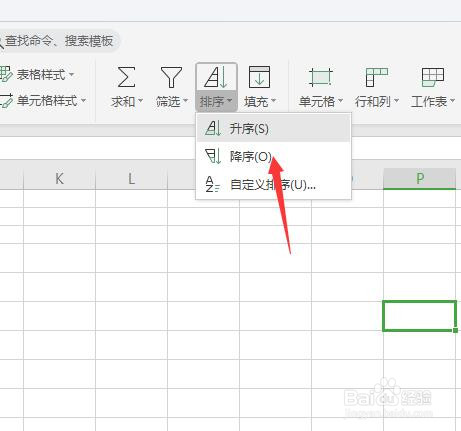This screenshot has width=461, height=431.
Task: Select column L header
Action: point(131,179)
